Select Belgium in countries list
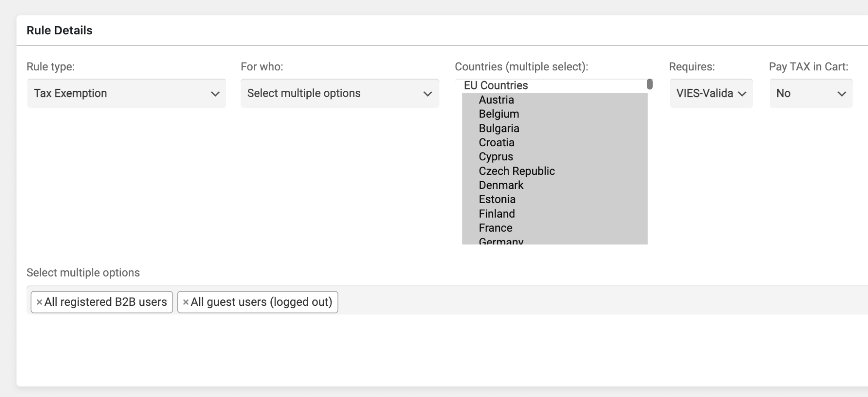The image size is (868, 397). point(499,114)
